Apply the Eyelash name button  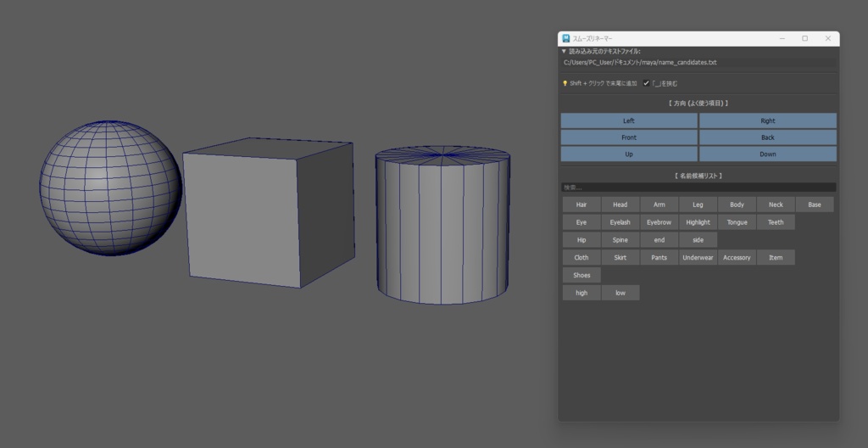click(620, 222)
